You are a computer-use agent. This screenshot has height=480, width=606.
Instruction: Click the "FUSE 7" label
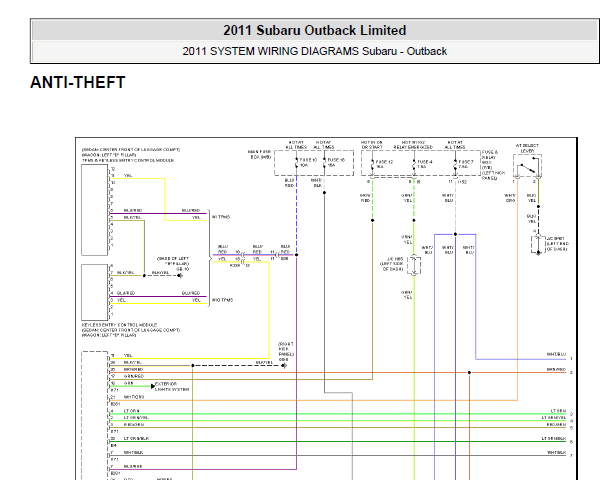[x=466, y=164]
